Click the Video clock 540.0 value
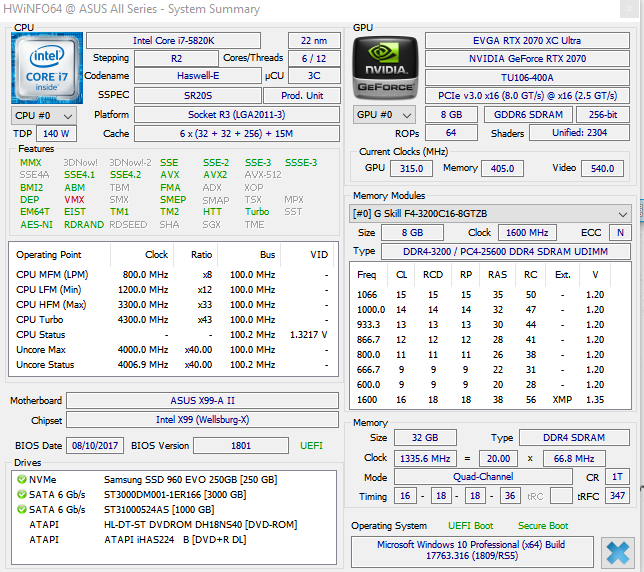 [x=602, y=169]
